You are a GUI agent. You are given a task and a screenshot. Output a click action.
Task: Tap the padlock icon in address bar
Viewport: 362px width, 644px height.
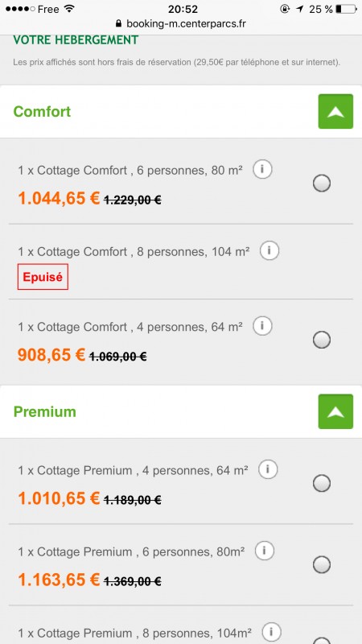point(119,23)
